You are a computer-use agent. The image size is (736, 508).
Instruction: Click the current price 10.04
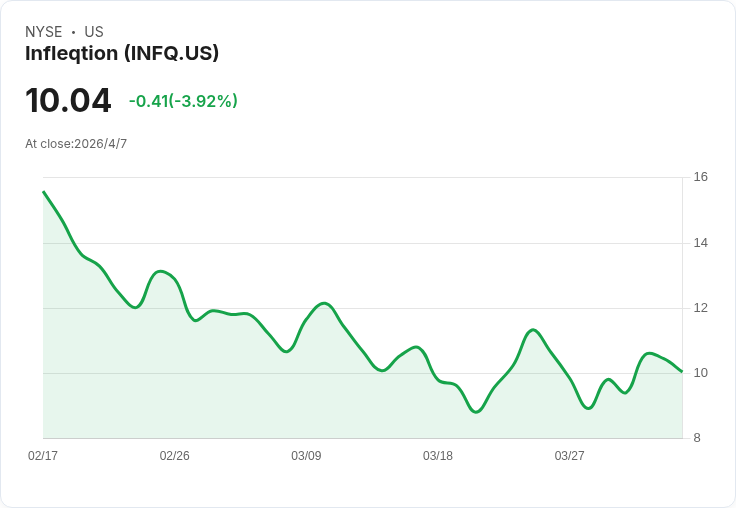68,101
